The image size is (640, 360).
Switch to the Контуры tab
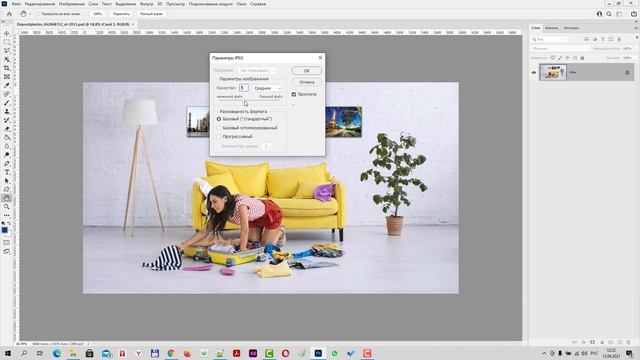click(x=571, y=28)
